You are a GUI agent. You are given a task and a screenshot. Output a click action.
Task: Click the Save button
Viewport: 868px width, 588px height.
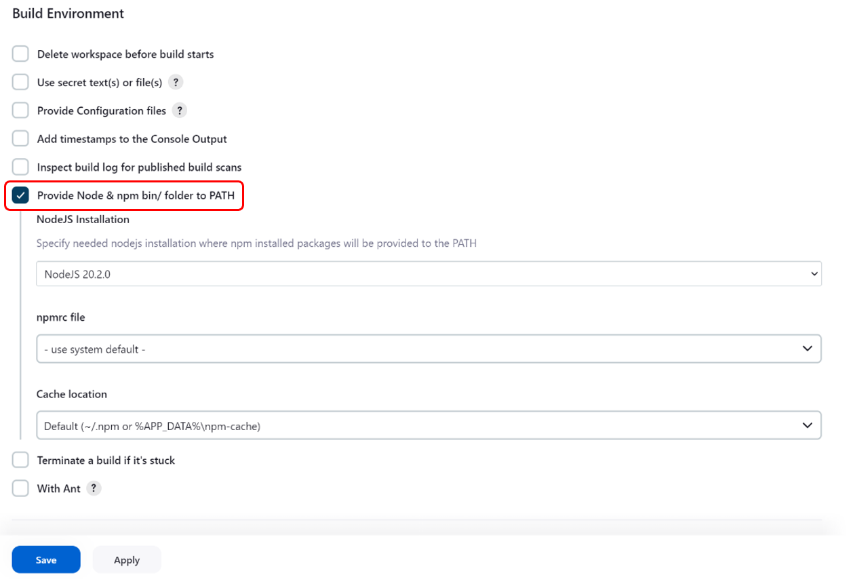click(46, 560)
